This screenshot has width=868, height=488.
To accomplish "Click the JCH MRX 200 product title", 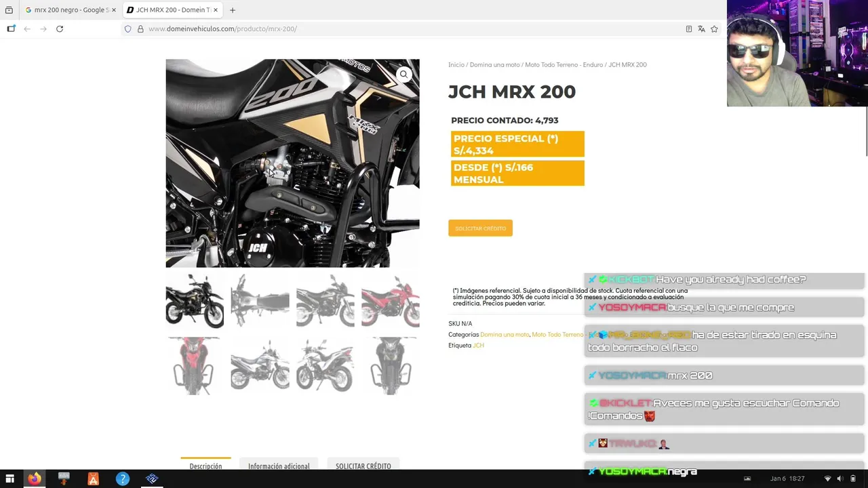I will (x=512, y=92).
